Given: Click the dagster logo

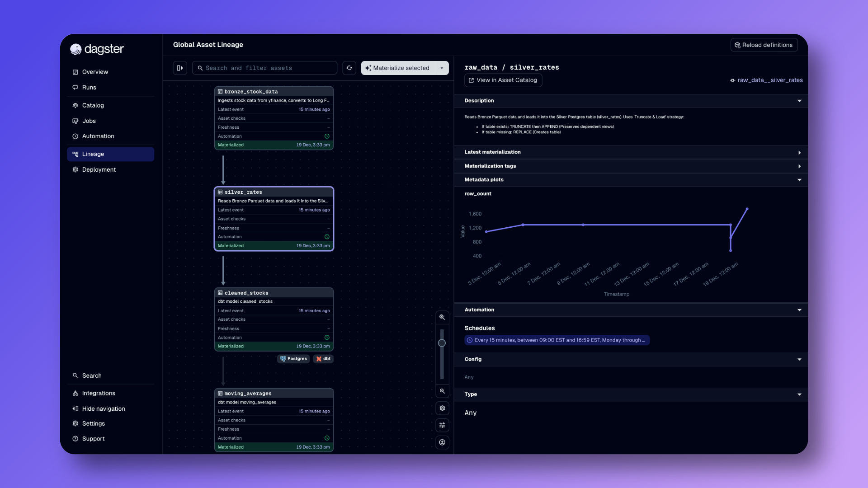Looking at the screenshot, I should click(97, 49).
